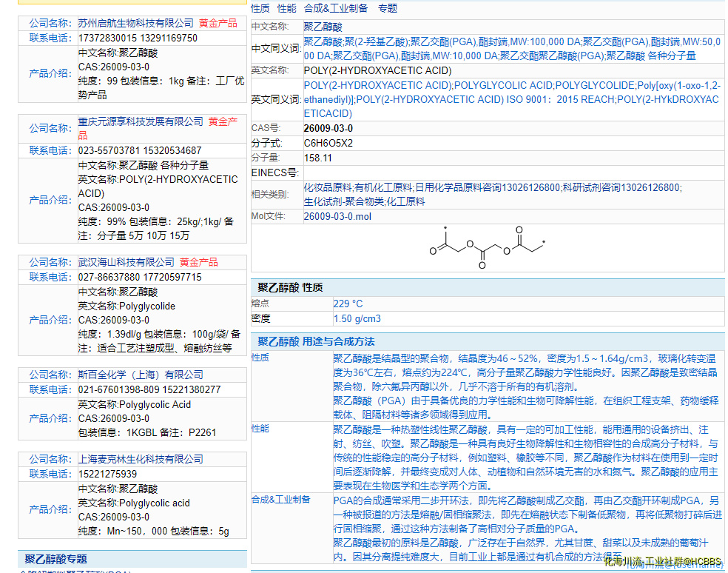728x573 pixels.
Task: Open the 性质 tab at top
Action: point(260,8)
